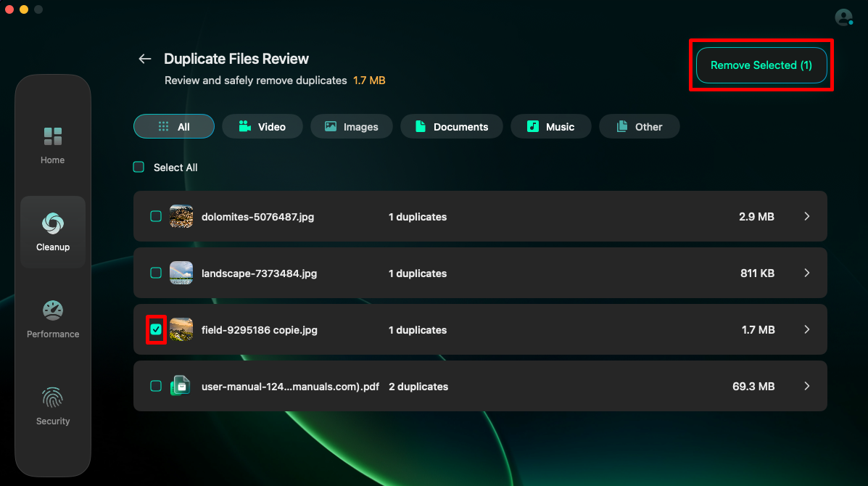The image size is (868, 486).
Task: Expand landscape-7373484.jpg row chevron
Action: tap(806, 273)
